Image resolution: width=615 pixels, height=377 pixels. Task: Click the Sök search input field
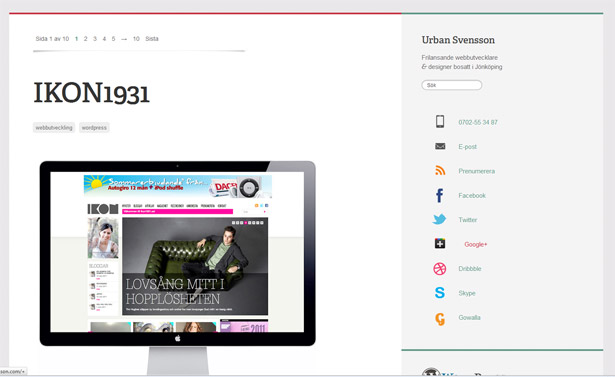(x=451, y=85)
